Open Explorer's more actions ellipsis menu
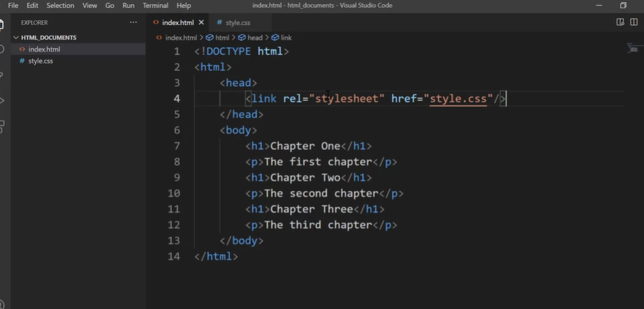Image resolution: width=644 pixels, height=309 pixels. 133,22
